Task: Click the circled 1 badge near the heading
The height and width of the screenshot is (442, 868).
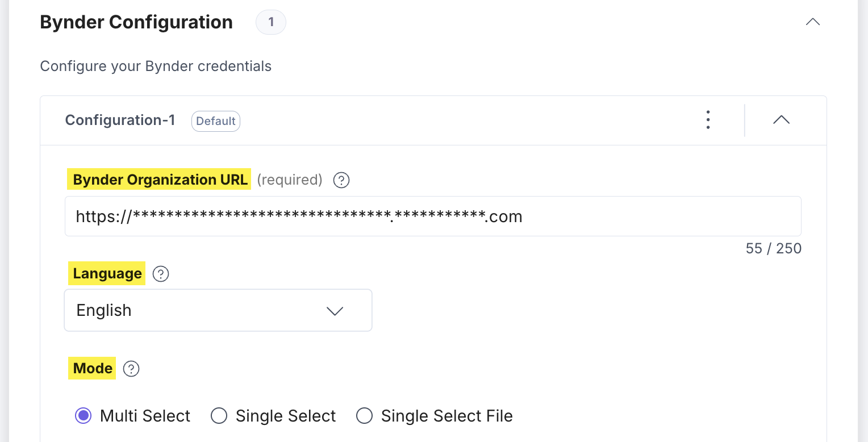Action: (271, 22)
